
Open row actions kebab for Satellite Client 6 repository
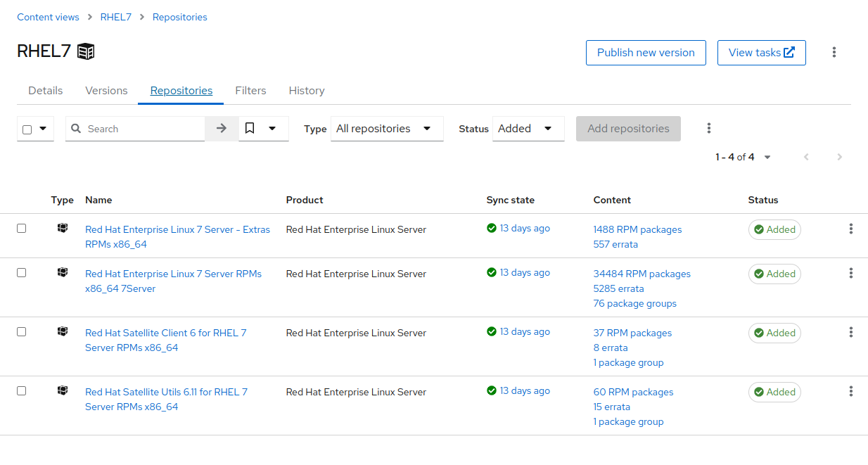(x=851, y=332)
